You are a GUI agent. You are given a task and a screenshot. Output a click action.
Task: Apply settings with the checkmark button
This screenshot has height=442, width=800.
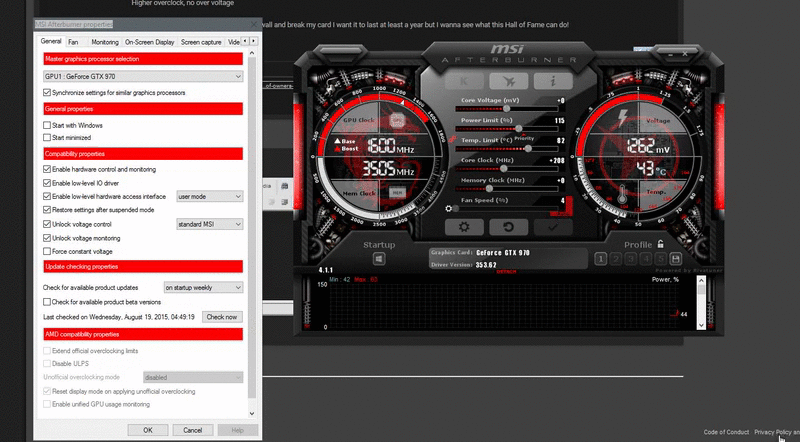click(x=553, y=227)
